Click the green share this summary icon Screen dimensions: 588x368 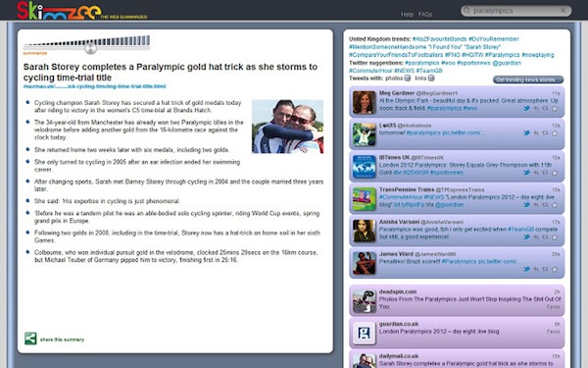click(30, 339)
